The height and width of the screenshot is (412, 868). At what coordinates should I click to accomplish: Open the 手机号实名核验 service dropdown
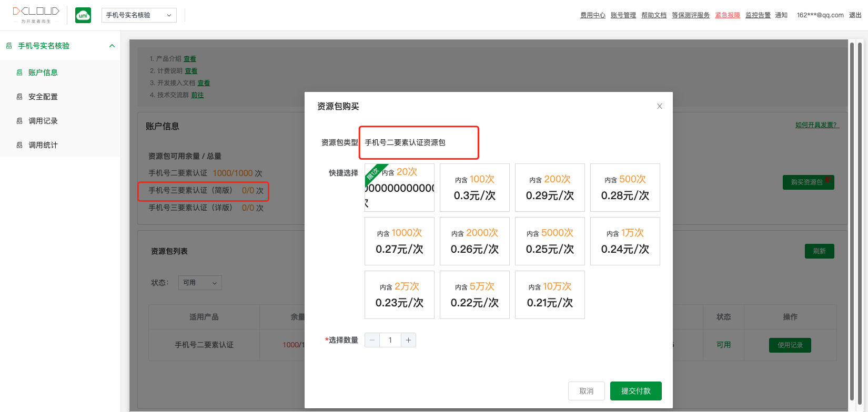point(139,15)
